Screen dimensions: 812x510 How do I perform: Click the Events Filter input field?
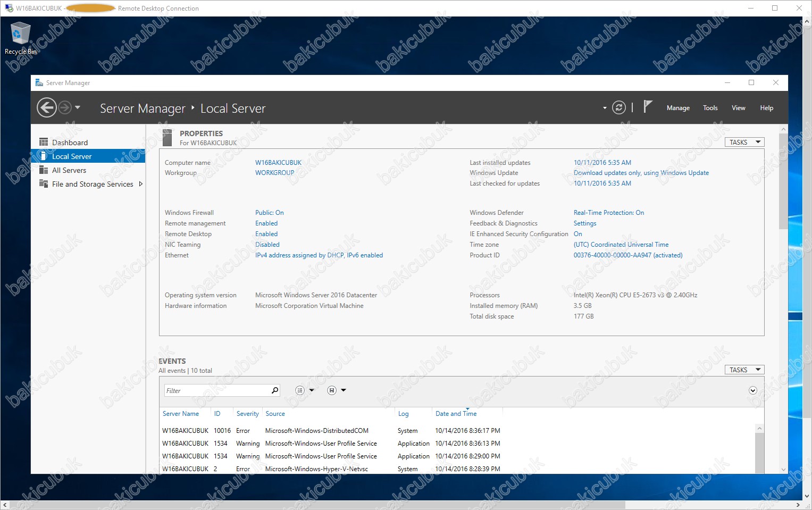click(x=217, y=390)
